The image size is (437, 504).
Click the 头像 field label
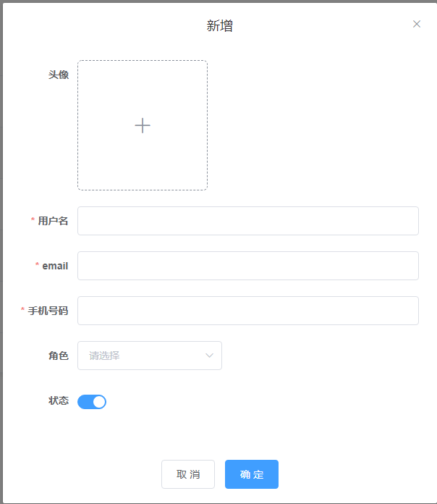click(x=59, y=75)
